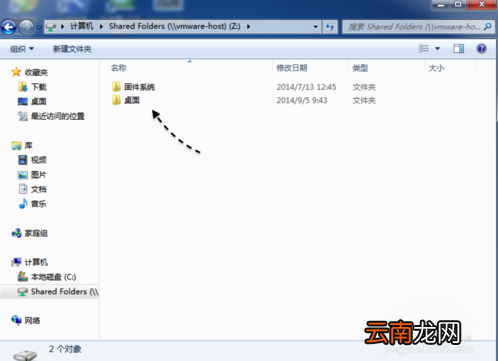The height and width of the screenshot is (361, 498).
Task: Click the video library film icon
Action: point(23,160)
